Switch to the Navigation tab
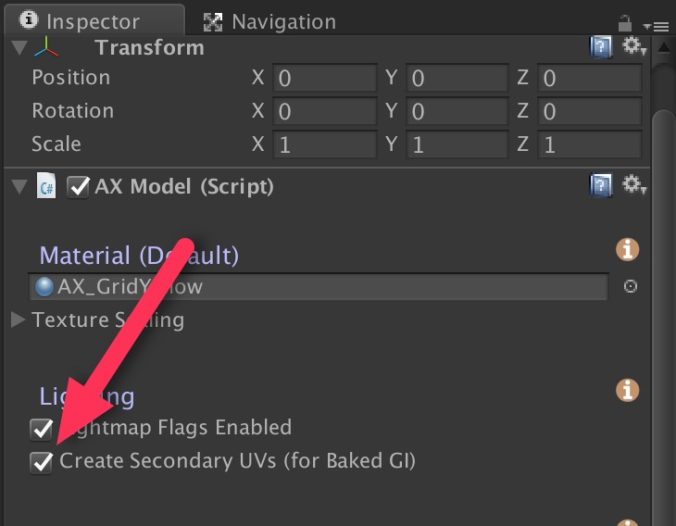 pyautogui.click(x=270, y=22)
